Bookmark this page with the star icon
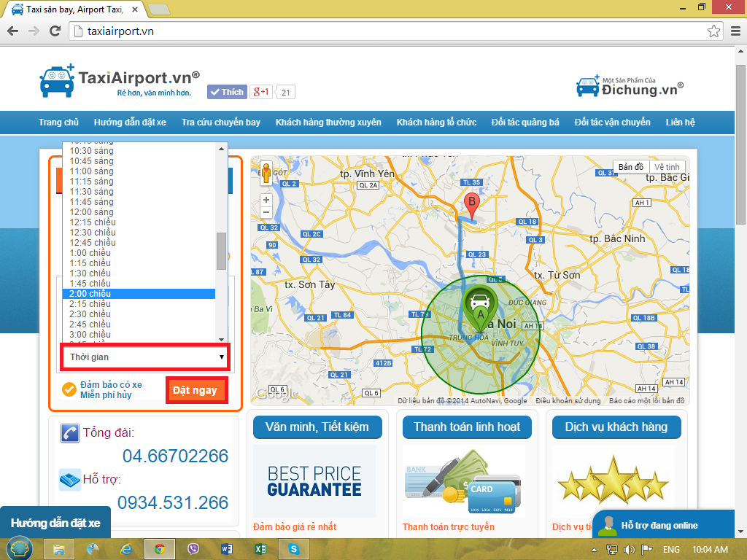Viewport: 747px width, 560px height. [713, 31]
